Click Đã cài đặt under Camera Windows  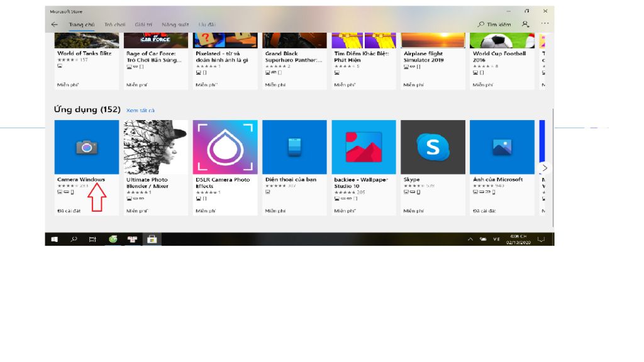(x=69, y=211)
